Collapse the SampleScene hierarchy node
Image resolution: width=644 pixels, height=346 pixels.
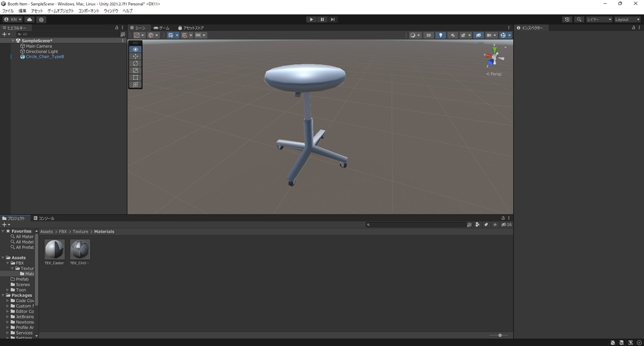tap(13, 41)
